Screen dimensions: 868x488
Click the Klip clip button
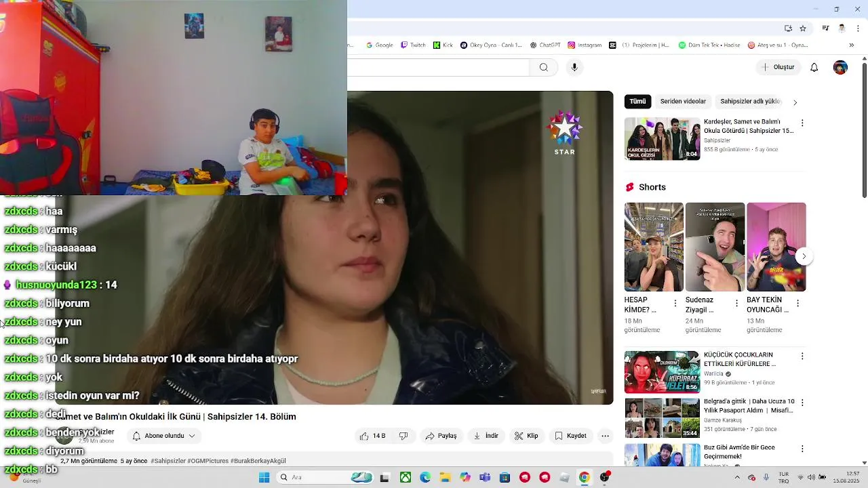pos(526,436)
